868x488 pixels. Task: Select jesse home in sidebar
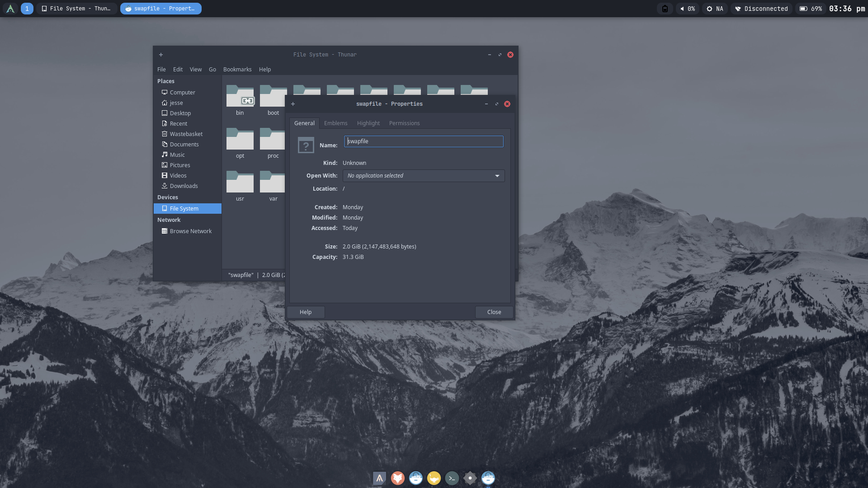point(187,103)
